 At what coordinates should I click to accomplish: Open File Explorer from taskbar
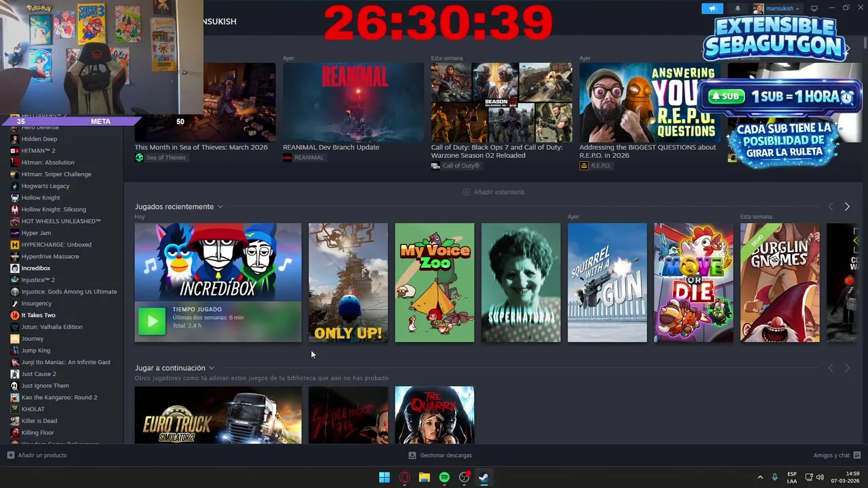point(425,477)
